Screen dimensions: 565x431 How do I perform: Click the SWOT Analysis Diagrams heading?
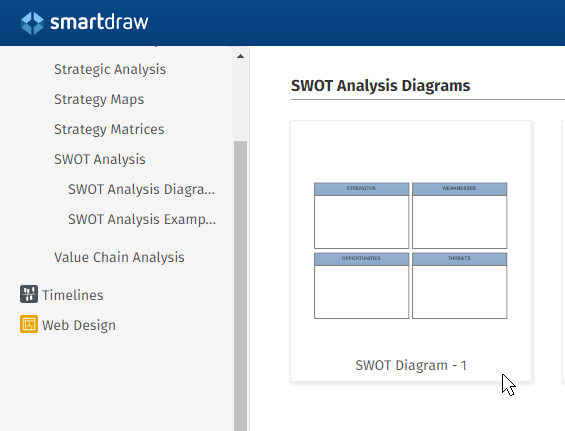coord(381,86)
